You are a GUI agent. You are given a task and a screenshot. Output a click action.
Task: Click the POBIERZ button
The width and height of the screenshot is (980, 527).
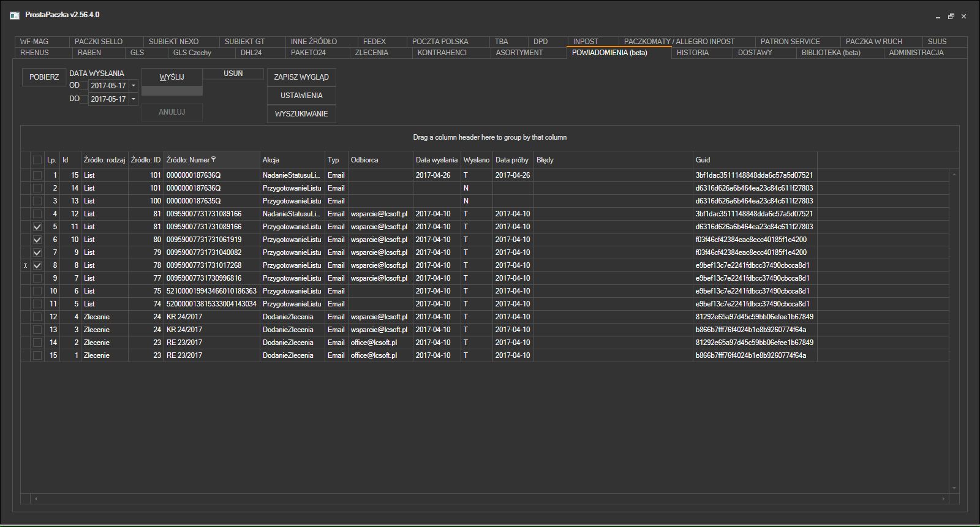(44, 77)
